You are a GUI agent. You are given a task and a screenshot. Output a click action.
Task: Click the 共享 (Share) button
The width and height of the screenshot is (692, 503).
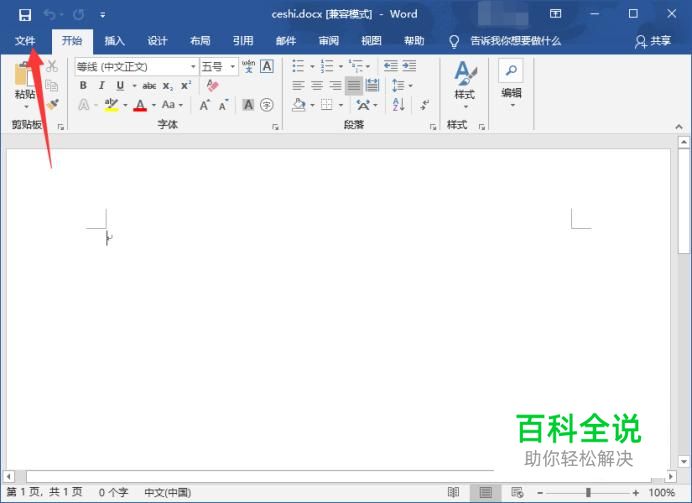[x=653, y=41]
